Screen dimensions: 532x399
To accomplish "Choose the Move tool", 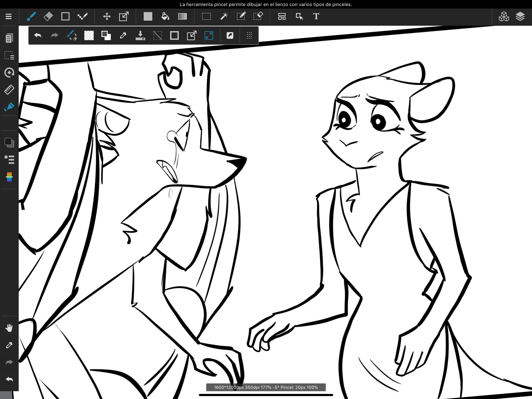I will 107,16.
